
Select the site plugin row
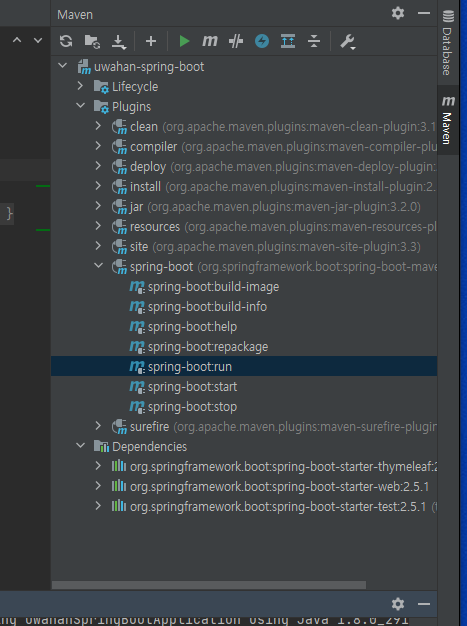click(244, 247)
